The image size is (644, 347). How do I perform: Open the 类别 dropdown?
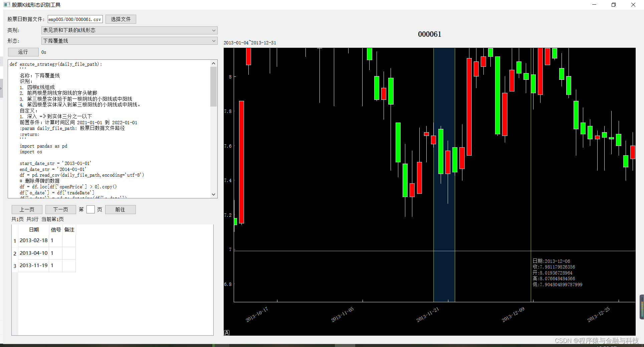click(x=130, y=30)
